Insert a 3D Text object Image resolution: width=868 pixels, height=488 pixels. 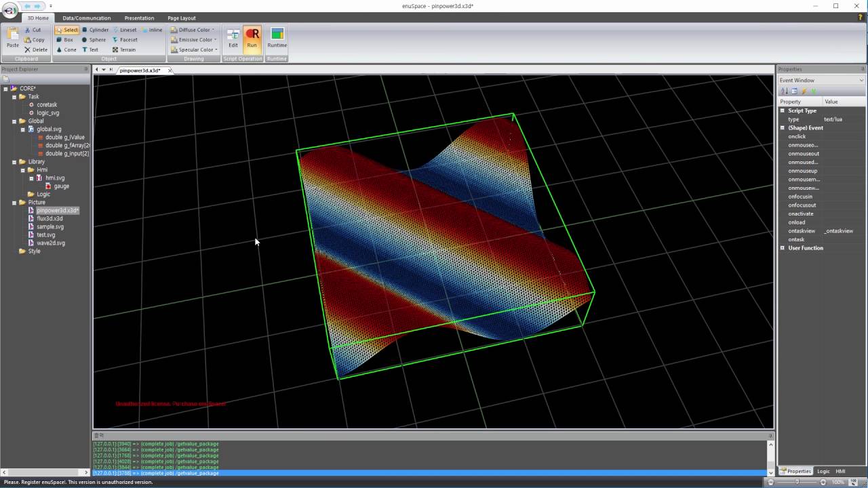(90, 49)
